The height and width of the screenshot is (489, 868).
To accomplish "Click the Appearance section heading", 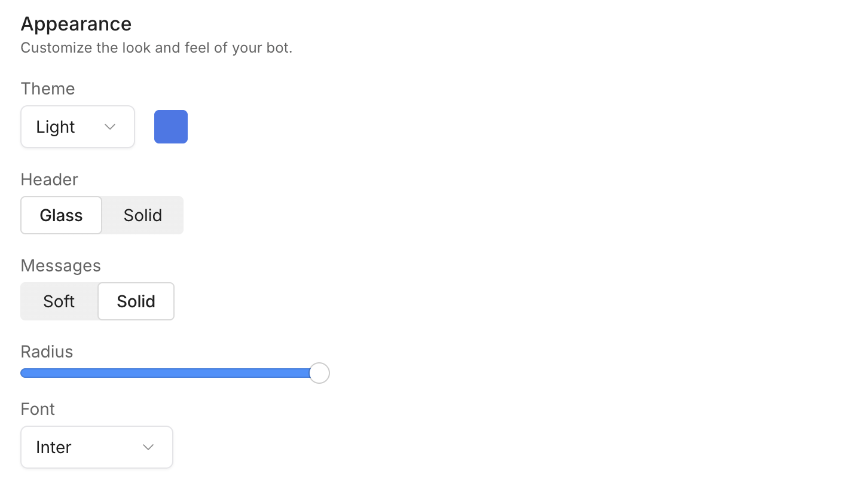I will pos(76,24).
